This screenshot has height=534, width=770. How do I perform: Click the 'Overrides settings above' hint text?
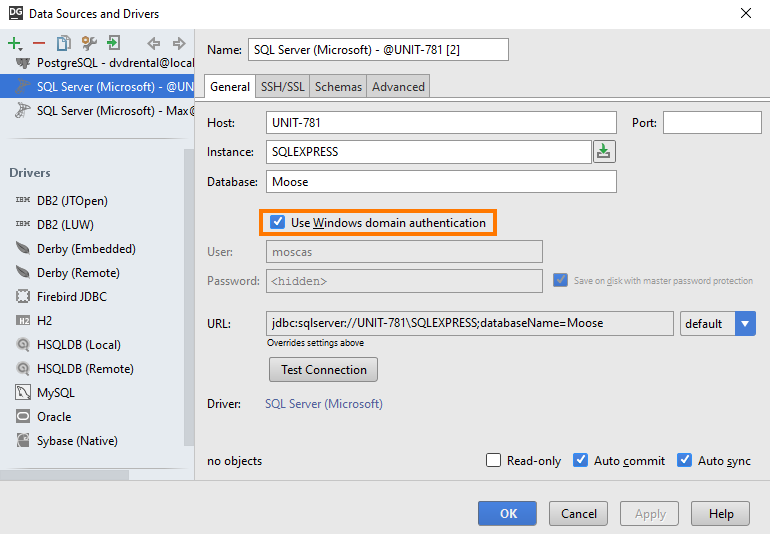point(315,343)
